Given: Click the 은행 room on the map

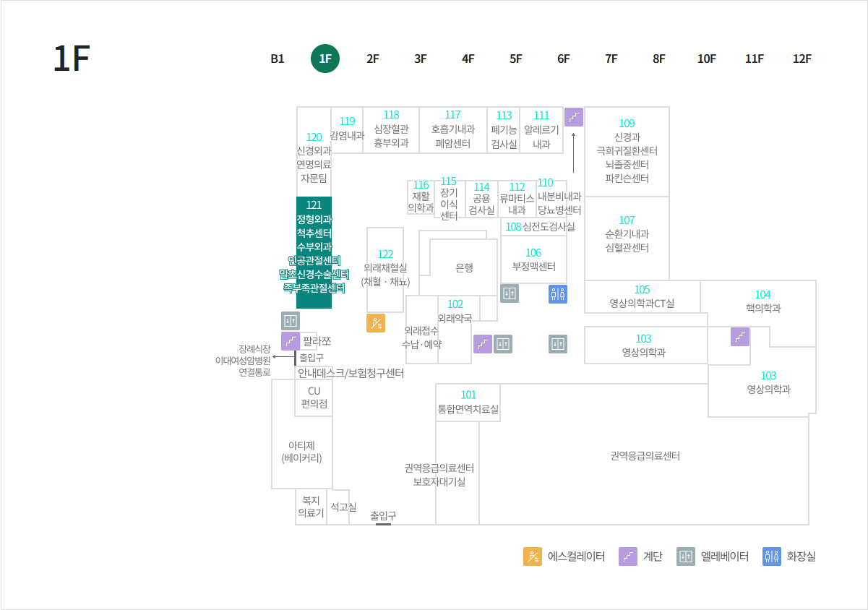Looking at the screenshot, I should 464,267.
